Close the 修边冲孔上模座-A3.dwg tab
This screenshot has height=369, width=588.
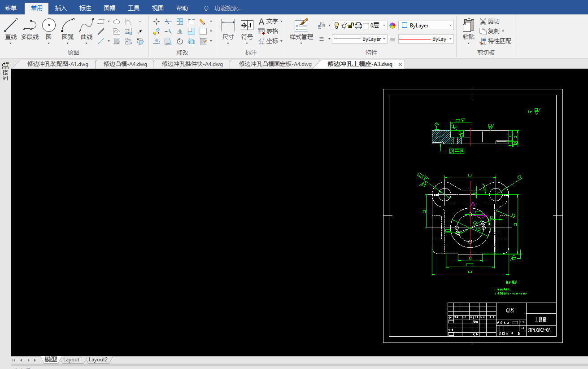[x=400, y=64]
